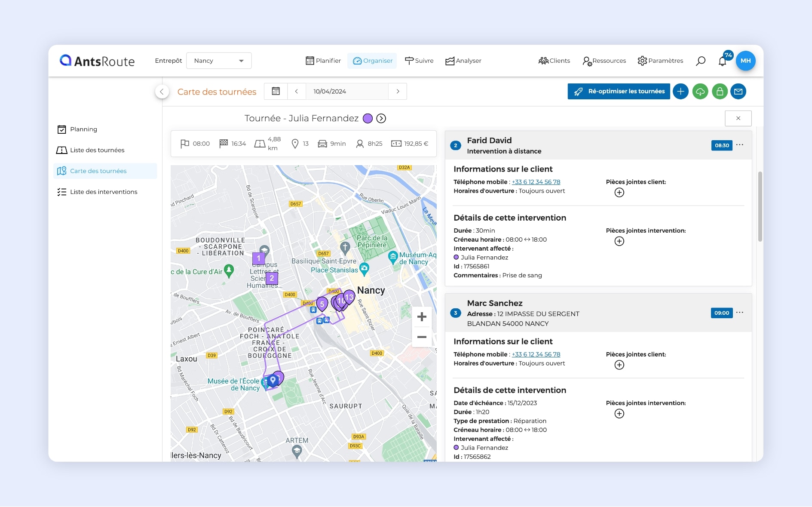Call Marc Sanchez's mobile phone link
The height and width of the screenshot is (507, 812).
coord(536,354)
